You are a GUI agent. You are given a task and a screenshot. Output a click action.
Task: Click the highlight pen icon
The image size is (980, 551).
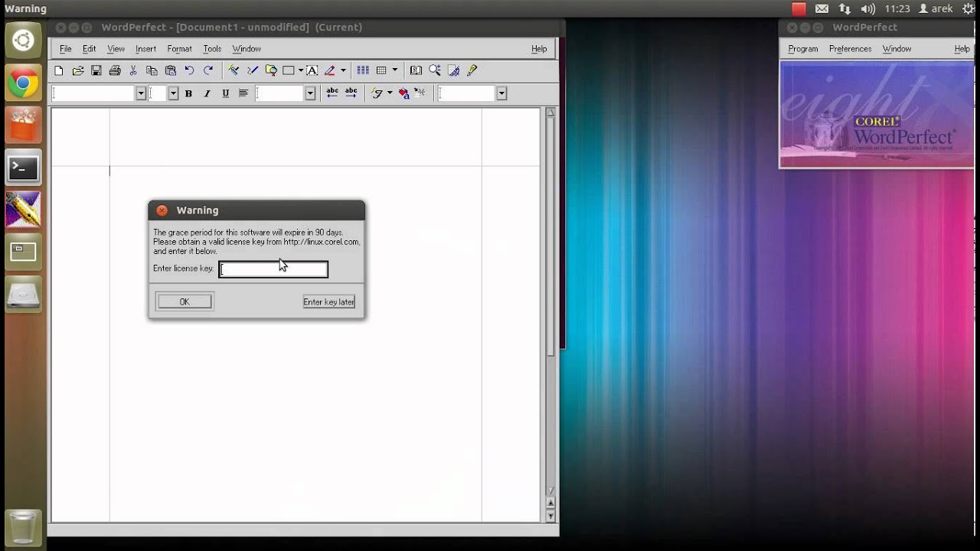tap(330, 70)
